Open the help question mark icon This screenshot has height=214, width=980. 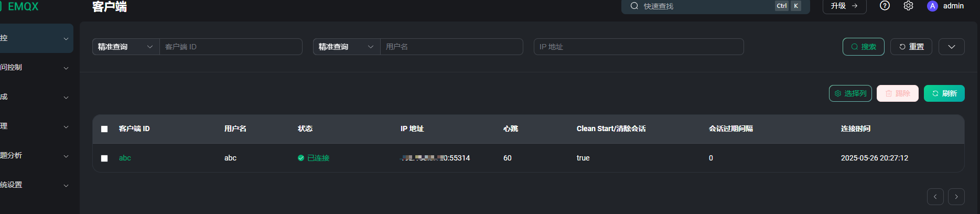(x=885, y=6)
